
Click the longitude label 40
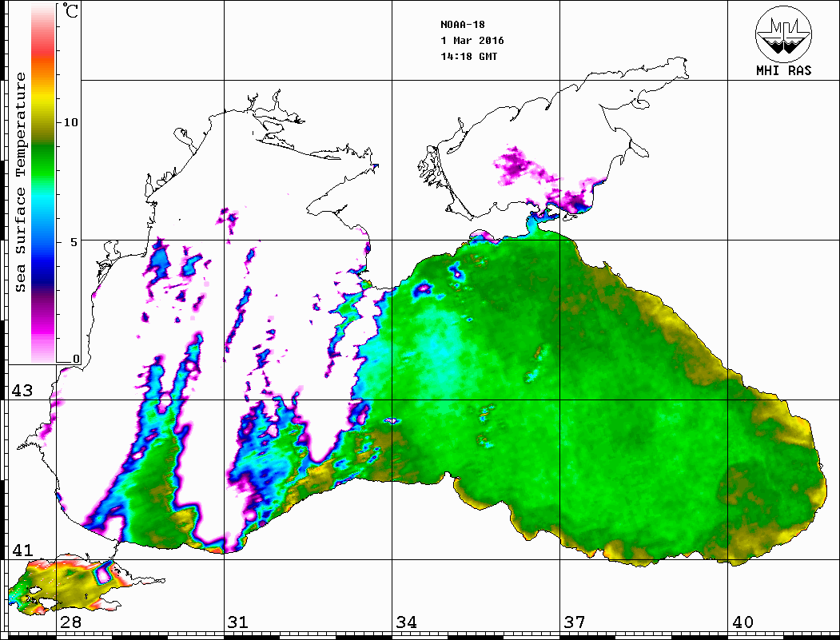742,622
